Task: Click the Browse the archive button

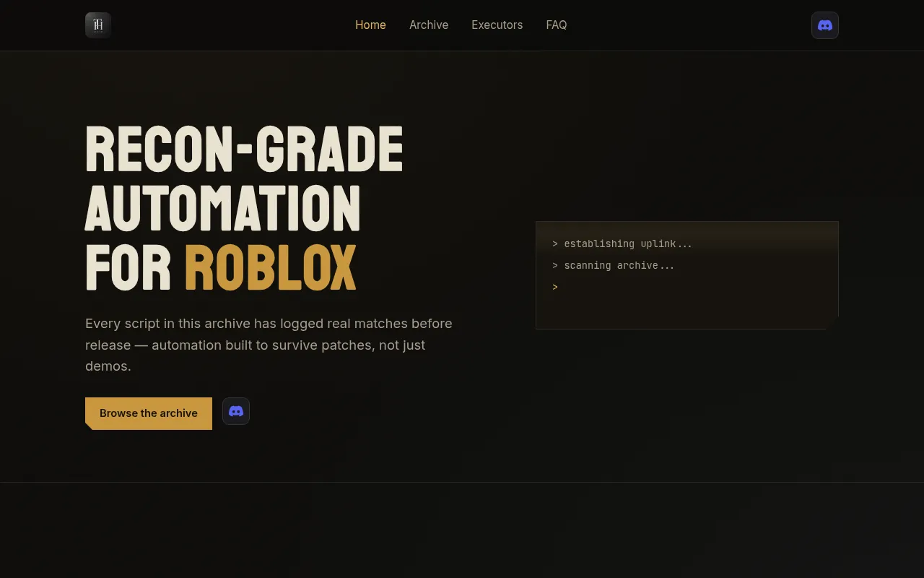Action: coord(149,413)
